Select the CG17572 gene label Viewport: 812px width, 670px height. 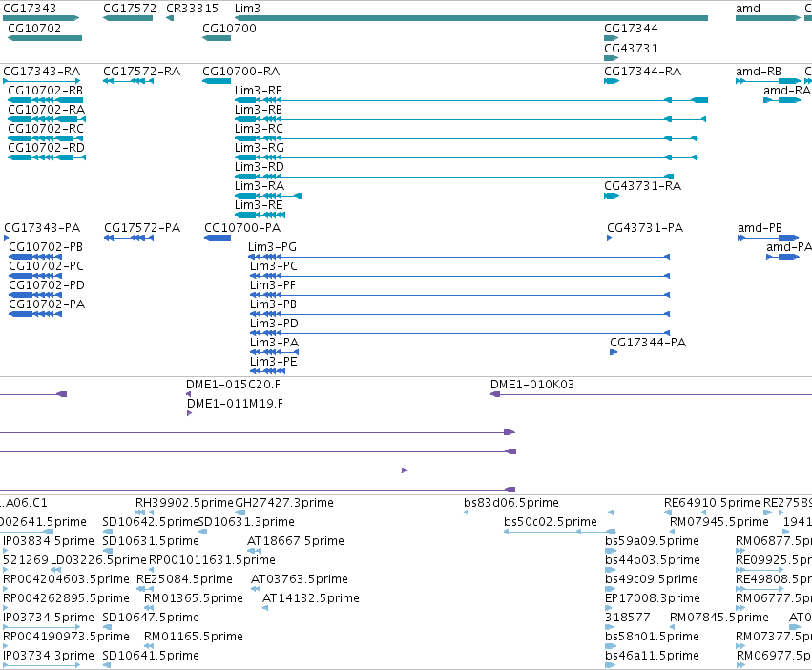click(130, 9)
